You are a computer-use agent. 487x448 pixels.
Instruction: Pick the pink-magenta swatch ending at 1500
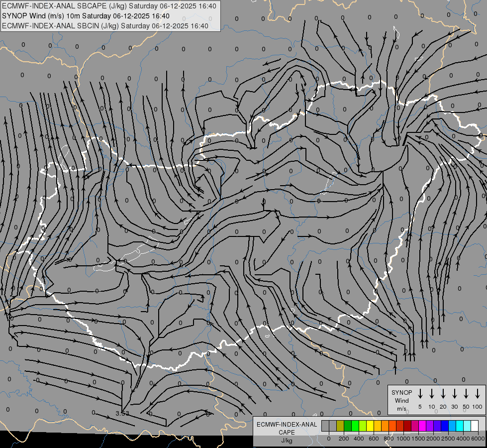coord(415,426)
